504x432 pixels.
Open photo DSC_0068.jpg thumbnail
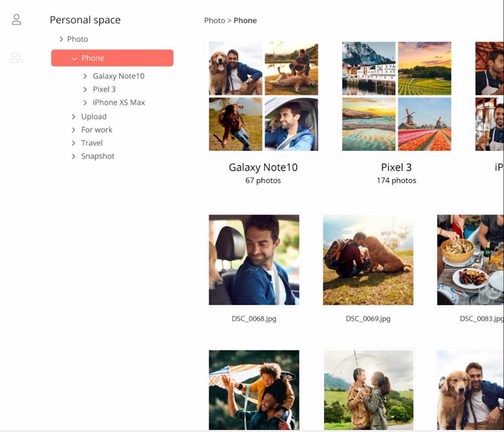pos(254,260)
